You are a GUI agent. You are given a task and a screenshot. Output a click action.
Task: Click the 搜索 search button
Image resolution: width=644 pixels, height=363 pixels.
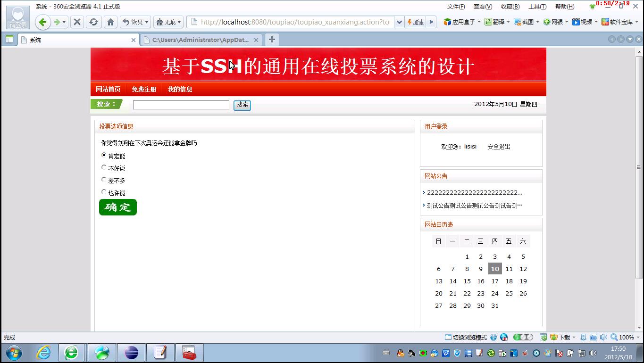pyautogui.click(x=242, y=105)
